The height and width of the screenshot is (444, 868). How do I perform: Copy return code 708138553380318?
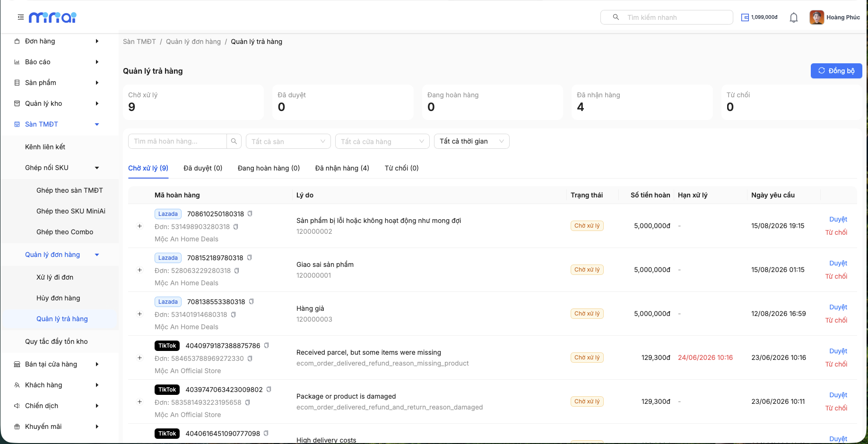click(252, 301)
